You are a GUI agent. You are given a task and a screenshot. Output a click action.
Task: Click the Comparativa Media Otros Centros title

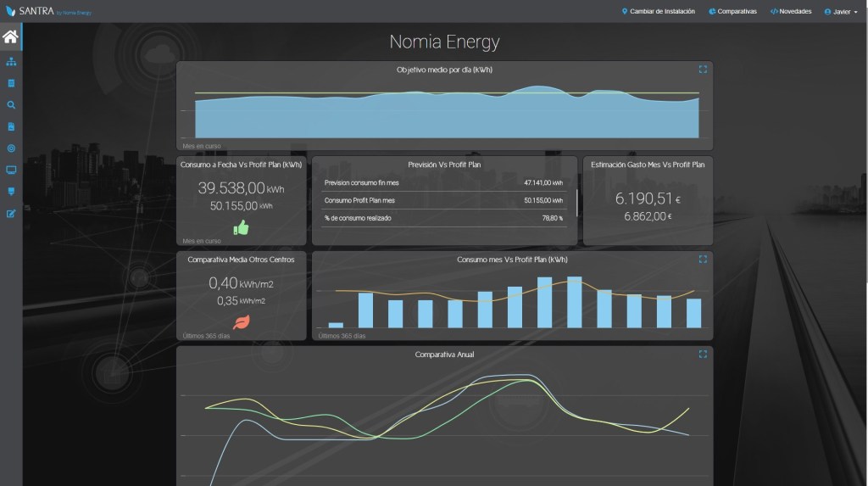click(241, 260)
